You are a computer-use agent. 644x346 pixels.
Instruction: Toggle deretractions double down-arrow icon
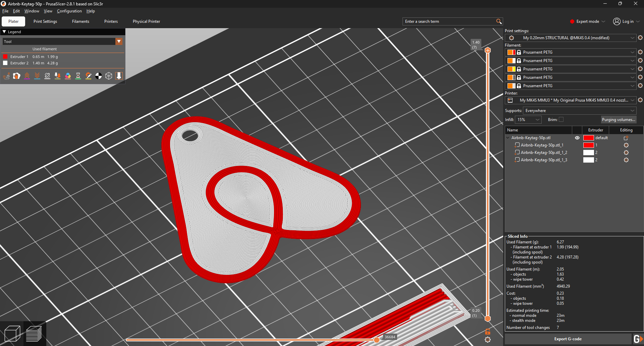pyautogui.click(x=37, y=76)
